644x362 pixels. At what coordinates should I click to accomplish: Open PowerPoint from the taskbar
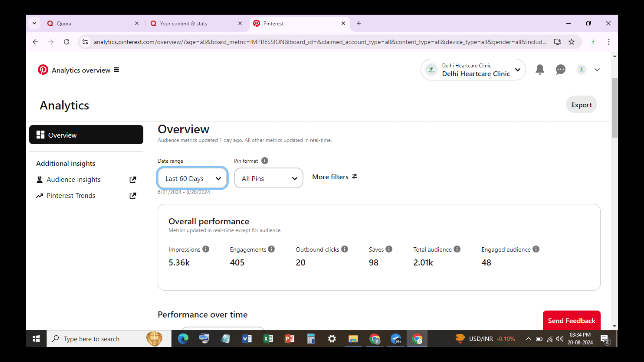289,339
